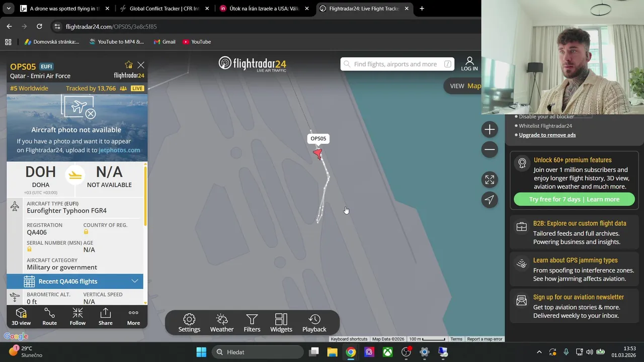Viewport: 644px width, 362px height.
Task: Zoom out on the map with minus
Action: (490, 149)
